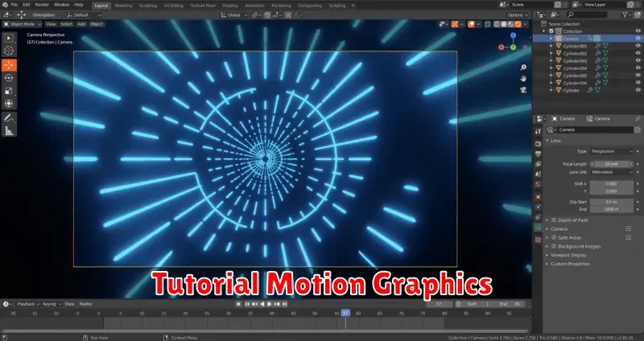Image resolution: width=644 pixels, height=341 pixels.
Task: Open the Global transform orientation dropdown
Action: coord(234,15)
